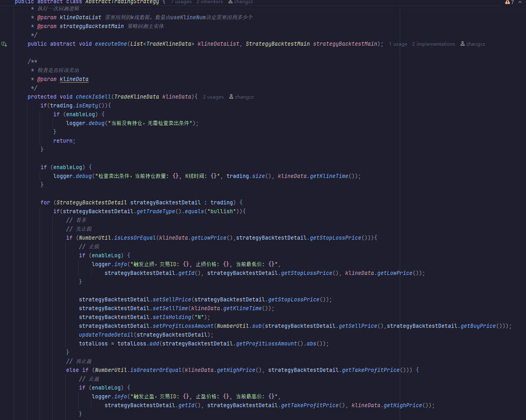526x420 pixels.
Task: Click the underlined klineData in the @param doc comment
Action: (74, 79)
